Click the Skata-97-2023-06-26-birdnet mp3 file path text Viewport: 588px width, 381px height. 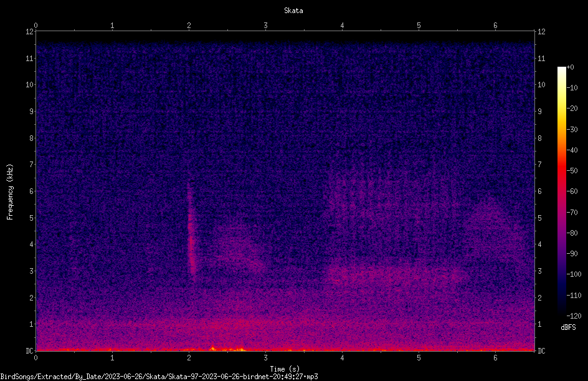[x=159, y=377]
